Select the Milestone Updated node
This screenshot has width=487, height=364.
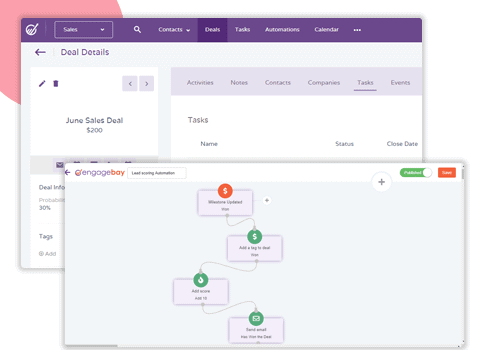(225, 203)
